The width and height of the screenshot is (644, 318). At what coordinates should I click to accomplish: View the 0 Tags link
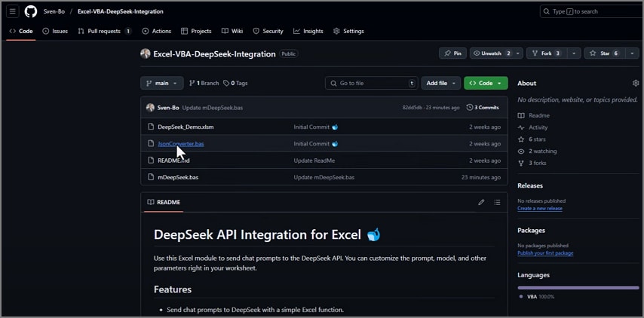tap(235, 84)
